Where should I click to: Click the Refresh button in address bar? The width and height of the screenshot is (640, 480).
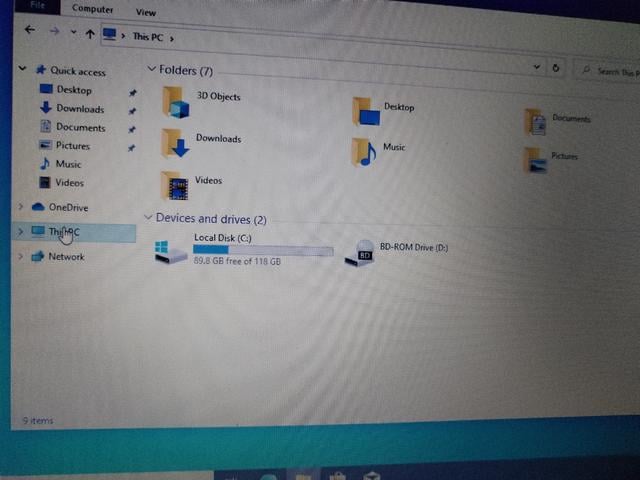[x=556, y=68]
